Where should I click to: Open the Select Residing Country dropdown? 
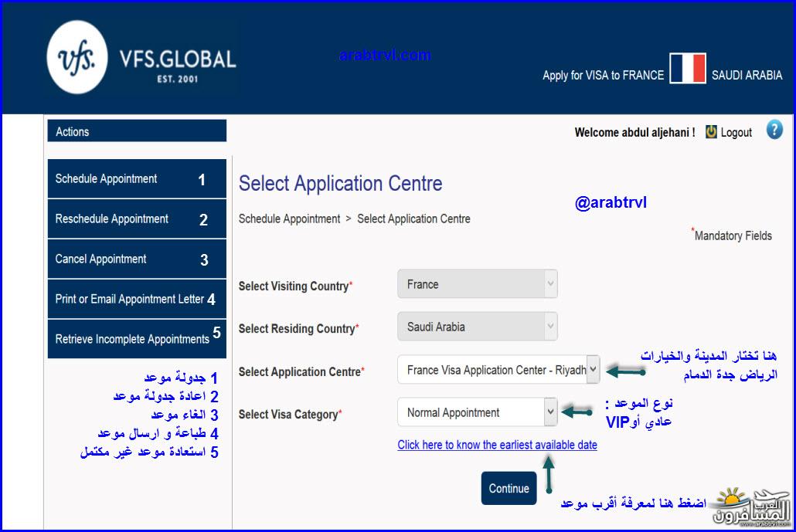coord(477,327)
